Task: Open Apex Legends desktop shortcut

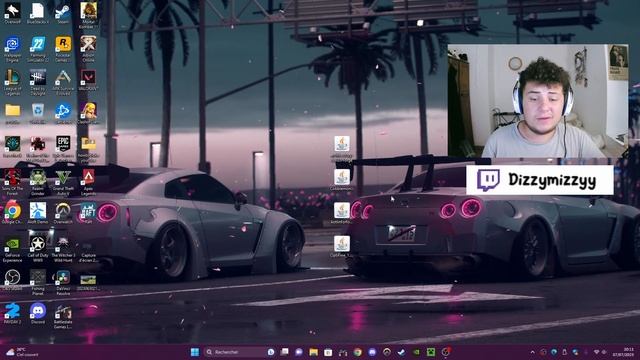Action: tap(88, 182)
